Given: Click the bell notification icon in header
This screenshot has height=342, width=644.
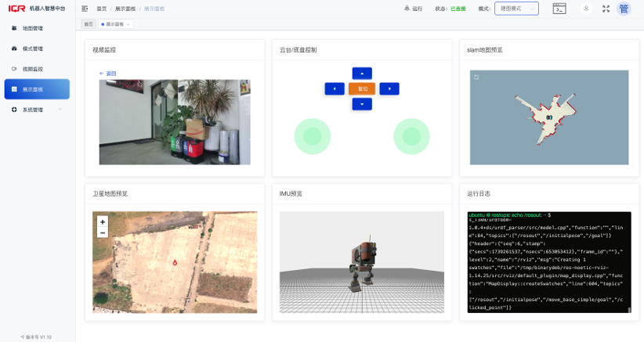Looking at the screenshot, I should [x=585, y=9].
